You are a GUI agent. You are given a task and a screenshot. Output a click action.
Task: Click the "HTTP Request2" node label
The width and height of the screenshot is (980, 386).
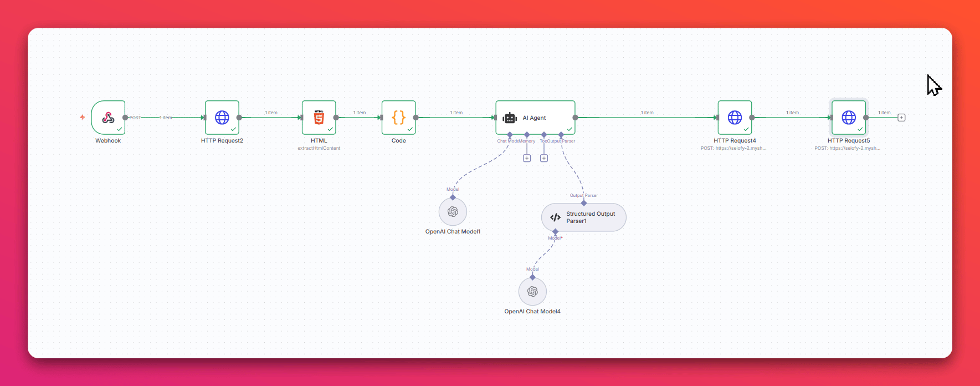pyautogui.click(x=222, y=141)
